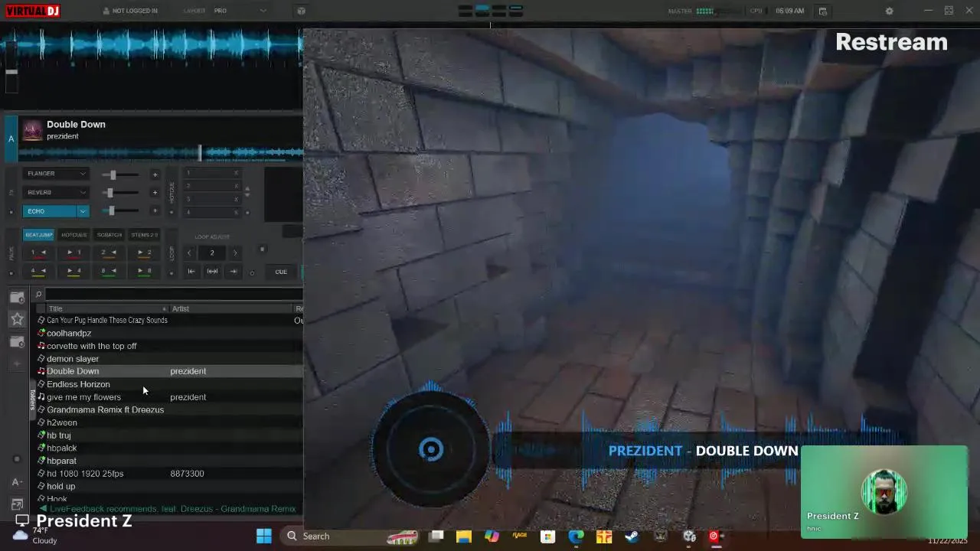Image resolution: width=980 pixels, height=551 pixels.
Task: Open File Explorer from the taskbar
Action: [464, 536]
